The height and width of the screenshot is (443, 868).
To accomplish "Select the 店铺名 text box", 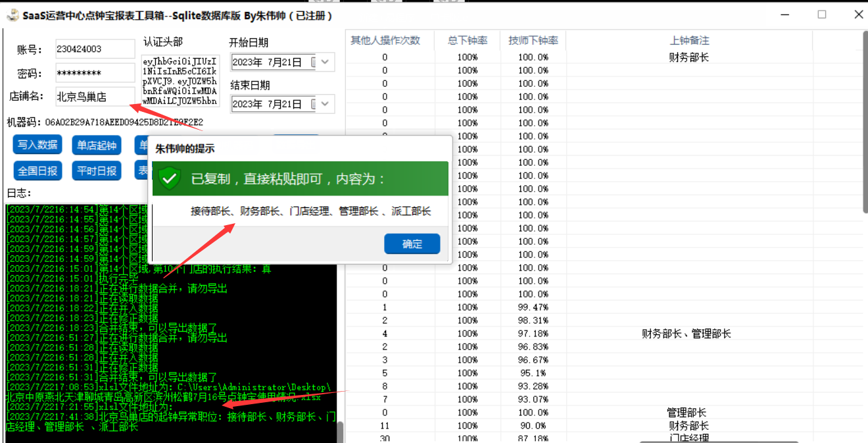I will 95,97.
